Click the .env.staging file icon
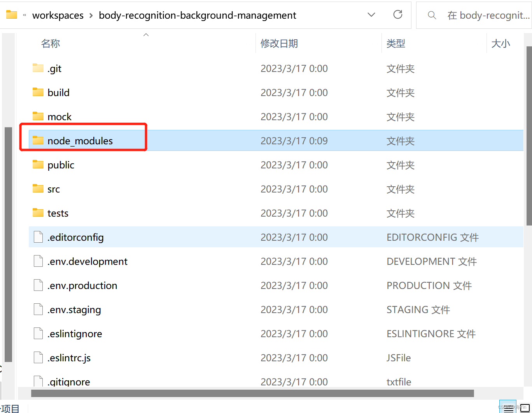The image size is (532, 413). [38, 309]
